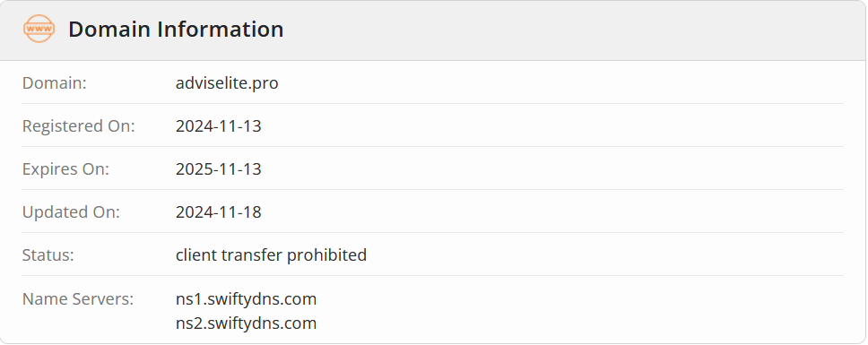This screenshot has height=345, width=868.
Task: Click the word Domain in the header title
Action: pos(109,30)
